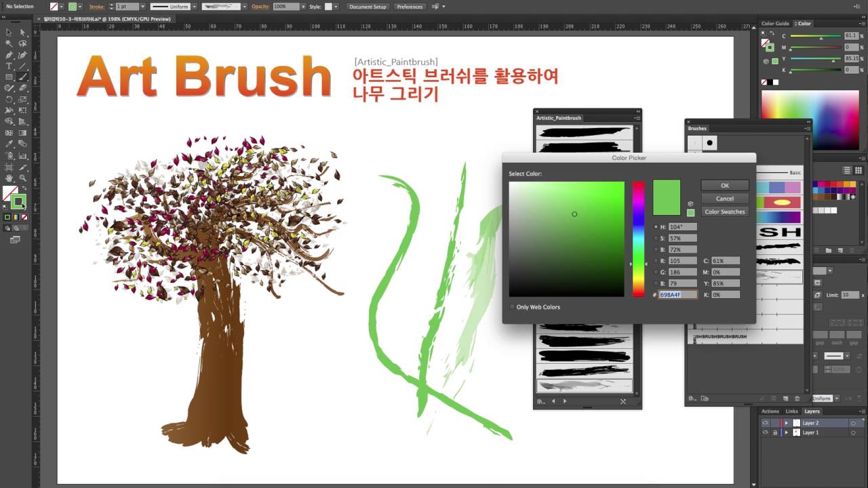Select the Brushes panel tab
868x488 pixels.
pyautogui.click(x=697, y=128)
